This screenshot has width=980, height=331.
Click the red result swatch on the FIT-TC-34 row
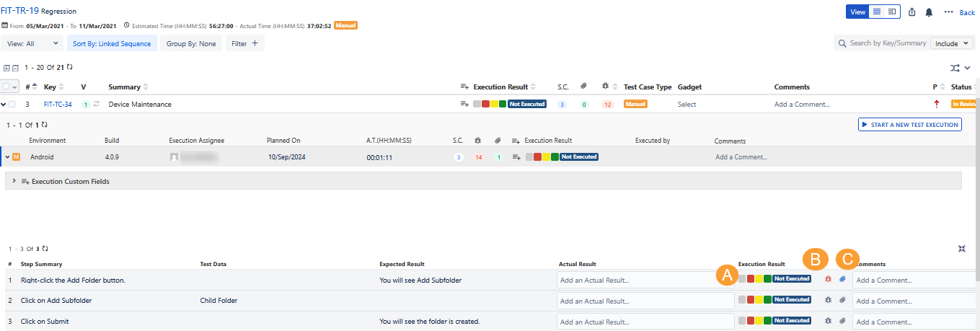[x=485, y=104]
